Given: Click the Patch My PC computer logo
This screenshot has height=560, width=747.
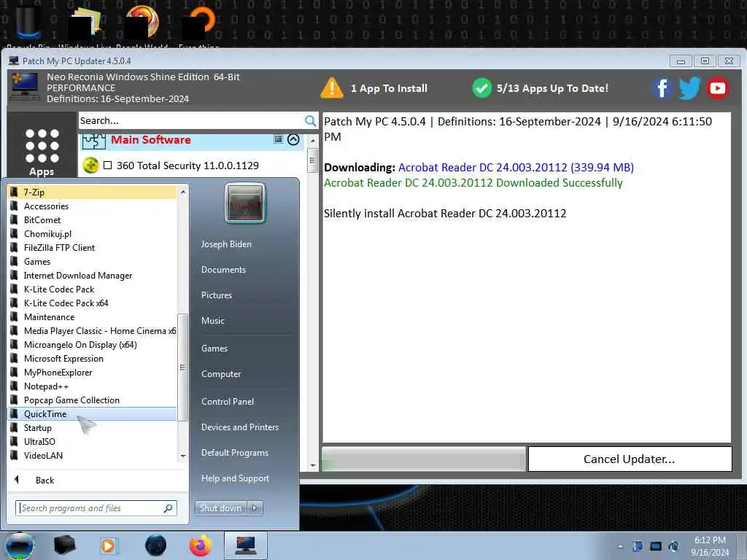Looking at the screenshot, I should tap(25, 87).
